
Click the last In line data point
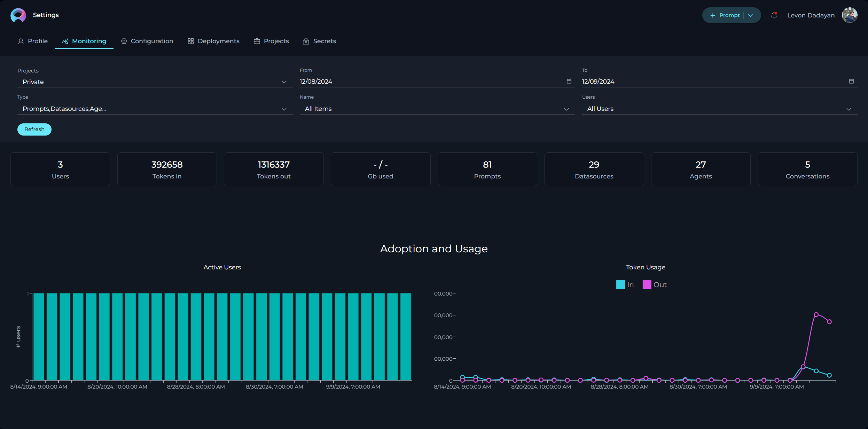click(x=829, y=375)
